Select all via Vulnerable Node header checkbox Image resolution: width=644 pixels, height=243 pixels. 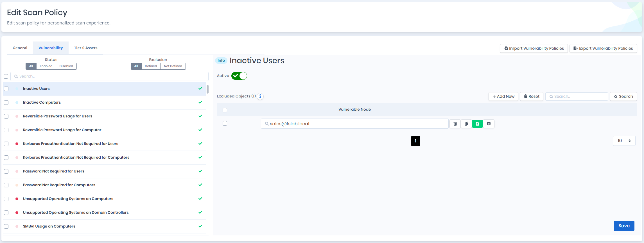click(x=225, y=110)
